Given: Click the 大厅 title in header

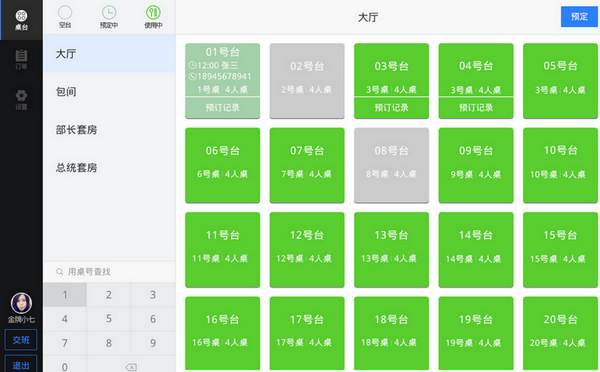Looking at the screenshot, I should (x=368, y=17).
